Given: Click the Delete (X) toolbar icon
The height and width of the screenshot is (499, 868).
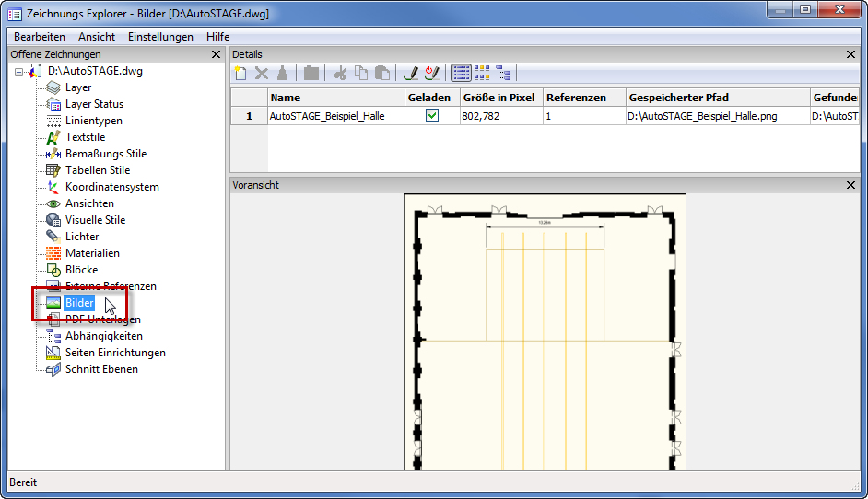Looking at the screenshot, I should 262,73.
